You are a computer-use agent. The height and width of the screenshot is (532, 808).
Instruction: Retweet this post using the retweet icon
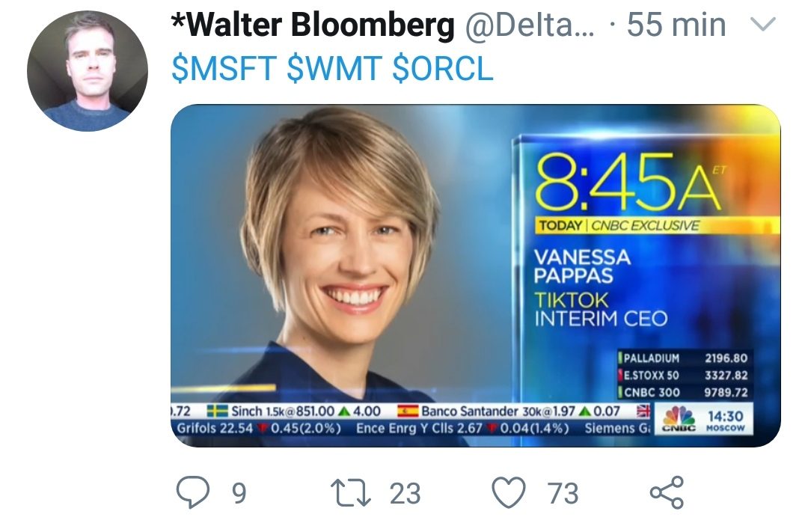click(x=351, y=493)
